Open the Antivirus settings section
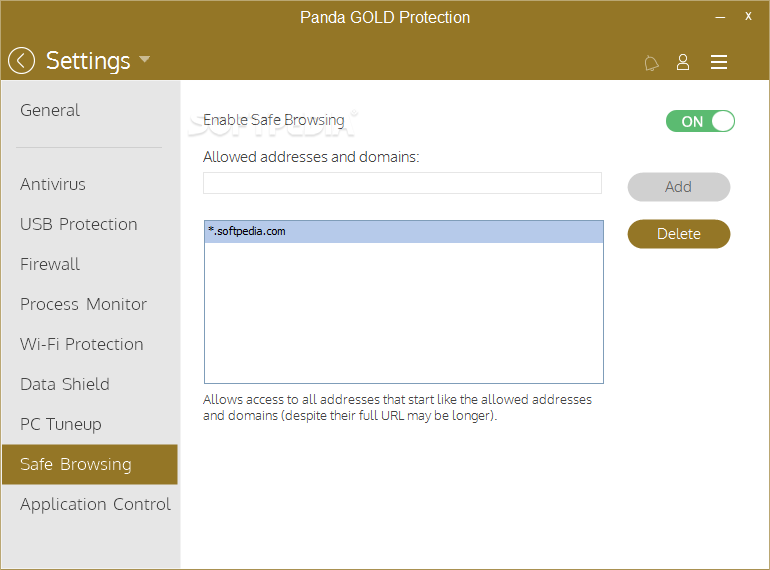770x570 pixels. point(53,185)
